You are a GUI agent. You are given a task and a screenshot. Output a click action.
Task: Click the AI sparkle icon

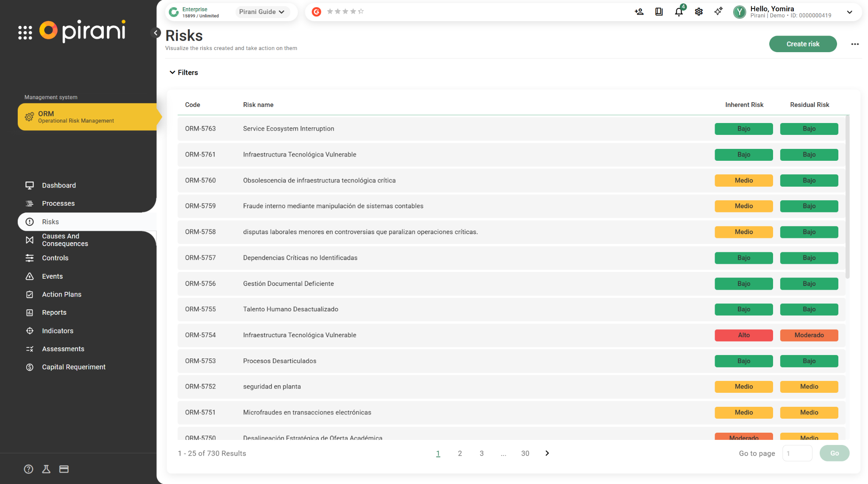(x=718, y=12)
